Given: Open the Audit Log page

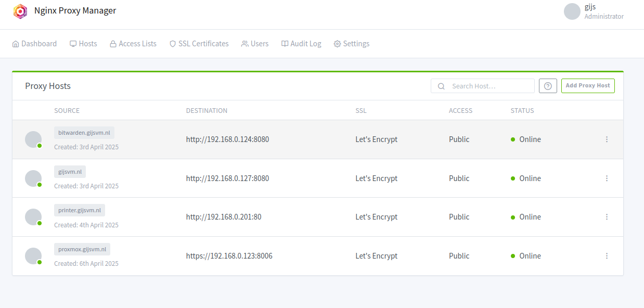Looking at the screenshot, I should [301, 44].
